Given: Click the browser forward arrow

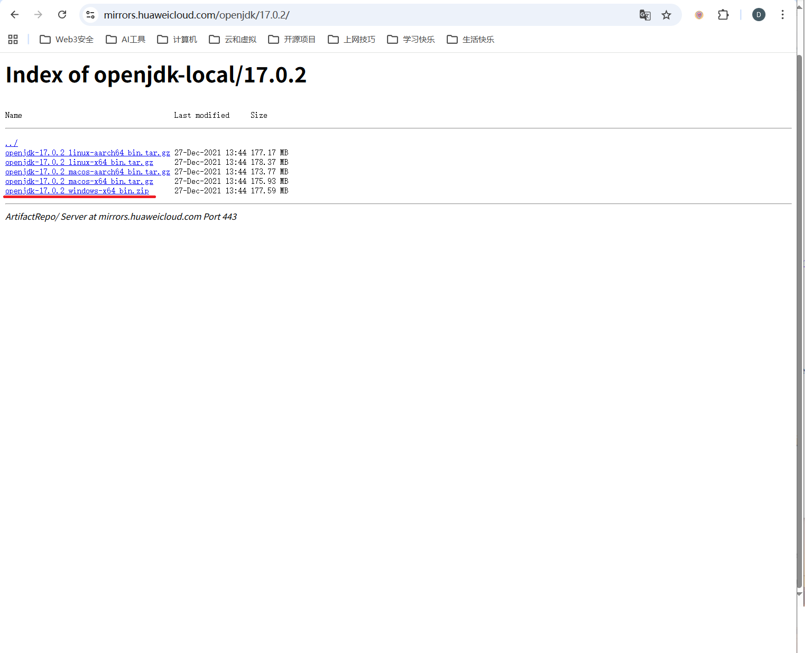Looking at the screenshot, I should point(38,15).
